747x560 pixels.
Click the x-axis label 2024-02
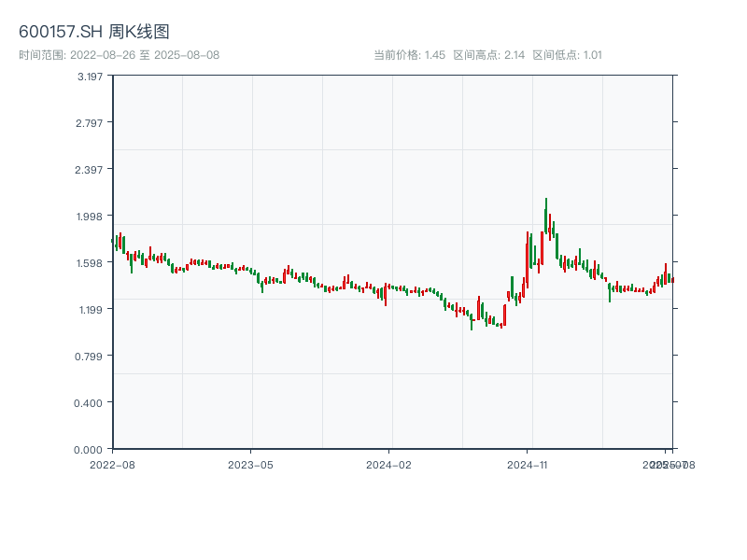click(x=388, y=465)
